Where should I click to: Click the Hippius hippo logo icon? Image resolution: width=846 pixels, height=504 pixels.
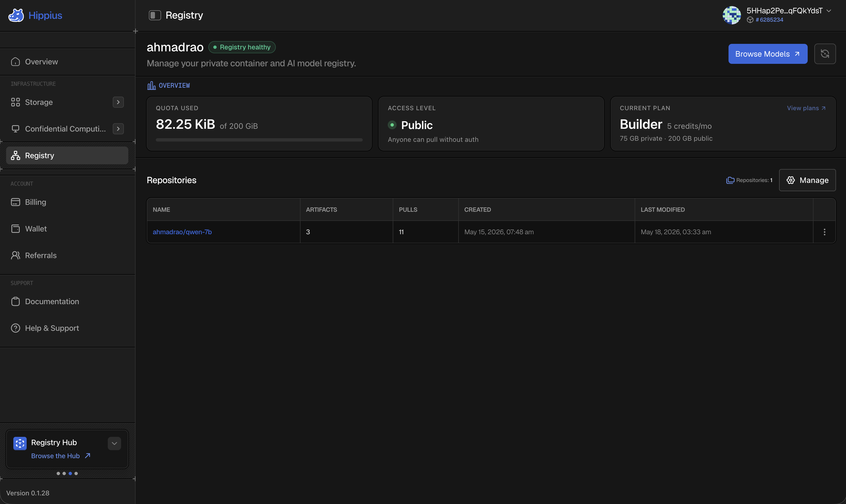click(16, 15)
